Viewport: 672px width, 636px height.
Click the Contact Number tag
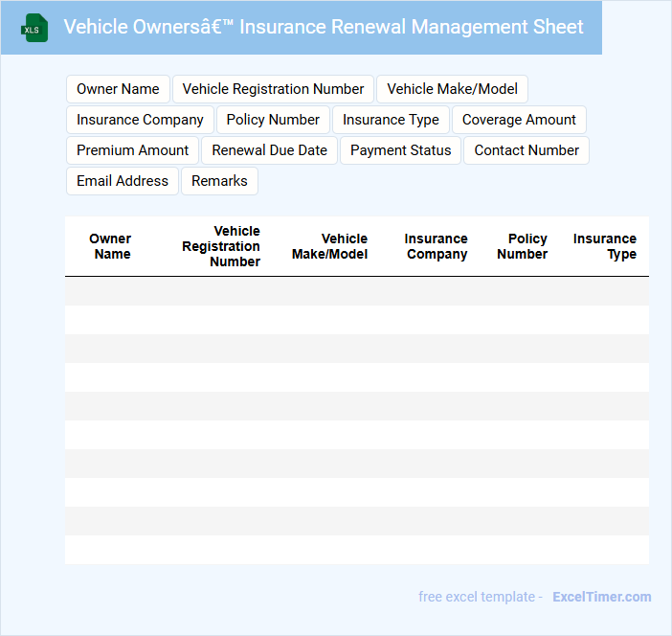pyautogui.click(x=526, y=150)
